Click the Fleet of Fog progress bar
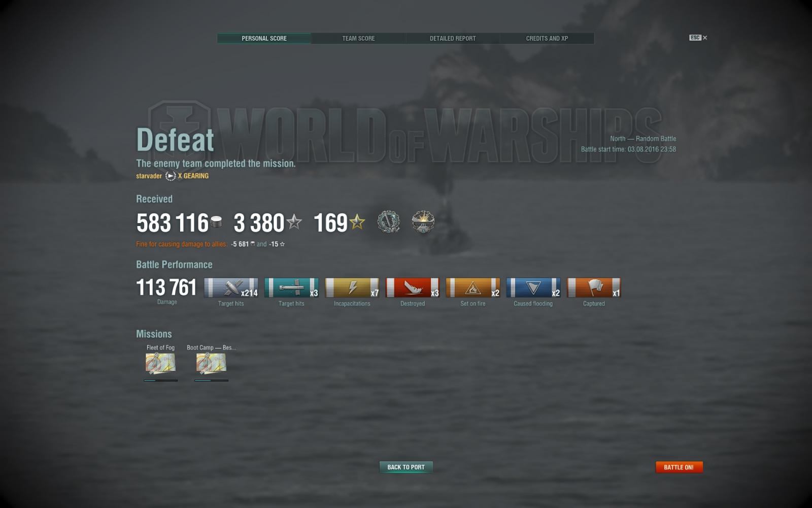The height and width of the screenshot is (508, 812). pyautogui.click(x=160, y=380)
